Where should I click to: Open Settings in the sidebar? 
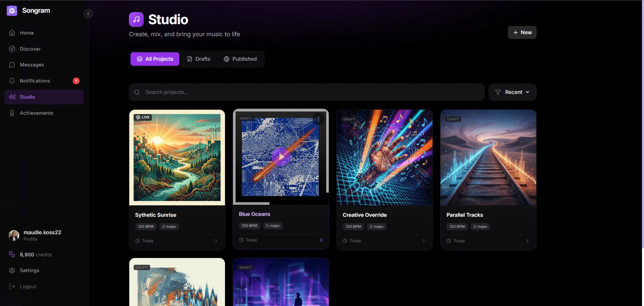pyautogui.click(x=44, y=270)
